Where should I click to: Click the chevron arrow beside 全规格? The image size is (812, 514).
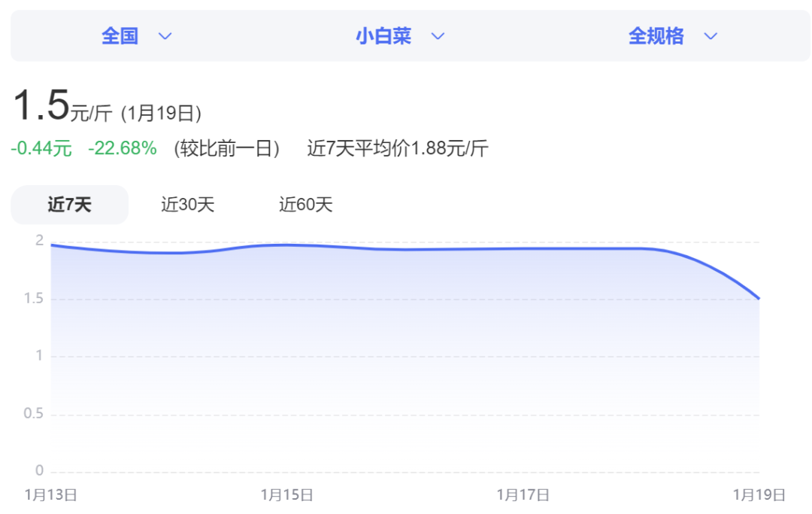(x=710, y=36)
